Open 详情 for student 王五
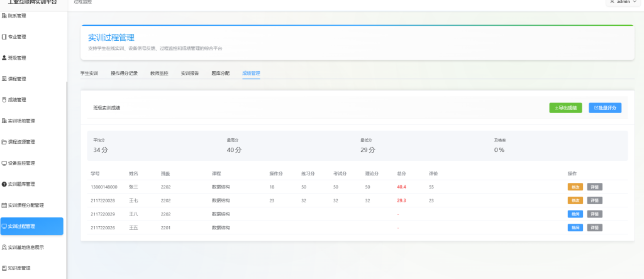The width and height of the screenshot is (644, 279). (x=594, y=227)
